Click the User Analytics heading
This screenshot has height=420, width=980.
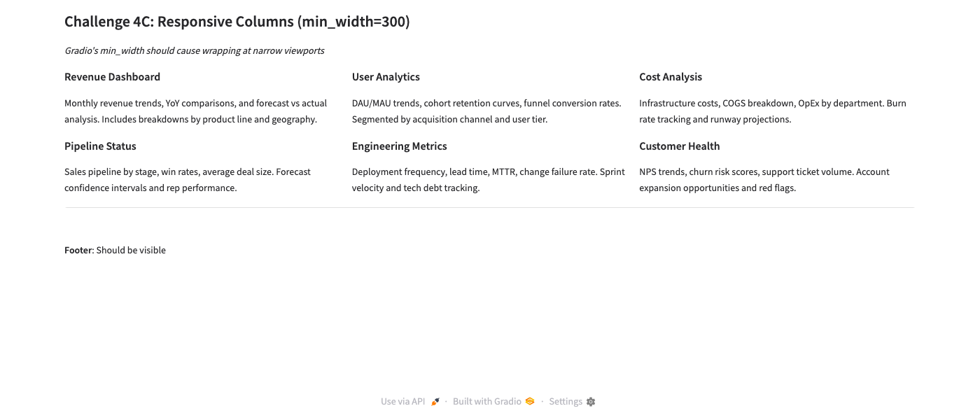tap(386, 77)
